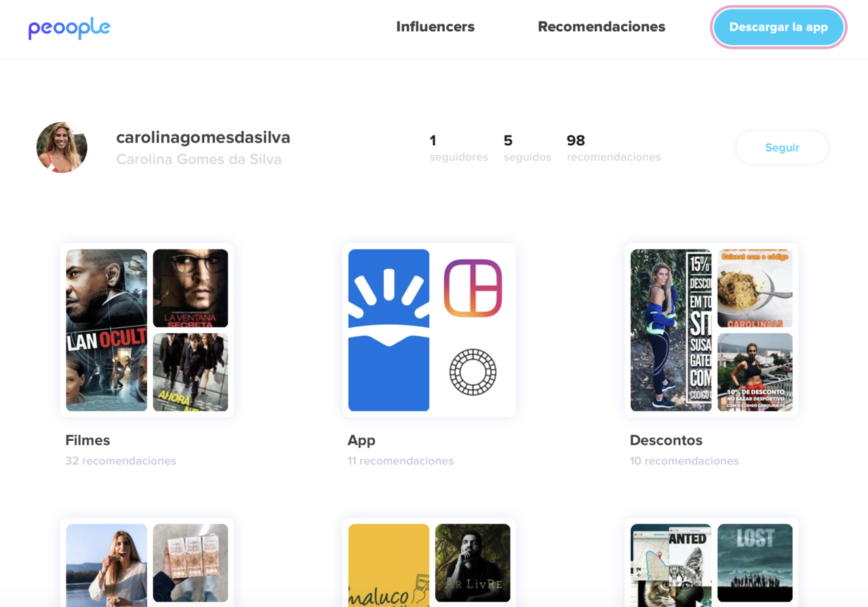Open the Plan Oculto movie poster
Screen dimensions: 868x607
106,330
